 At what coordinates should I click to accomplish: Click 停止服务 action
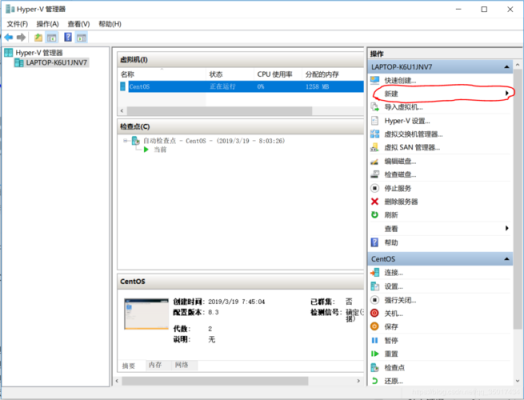click(398, 188)
